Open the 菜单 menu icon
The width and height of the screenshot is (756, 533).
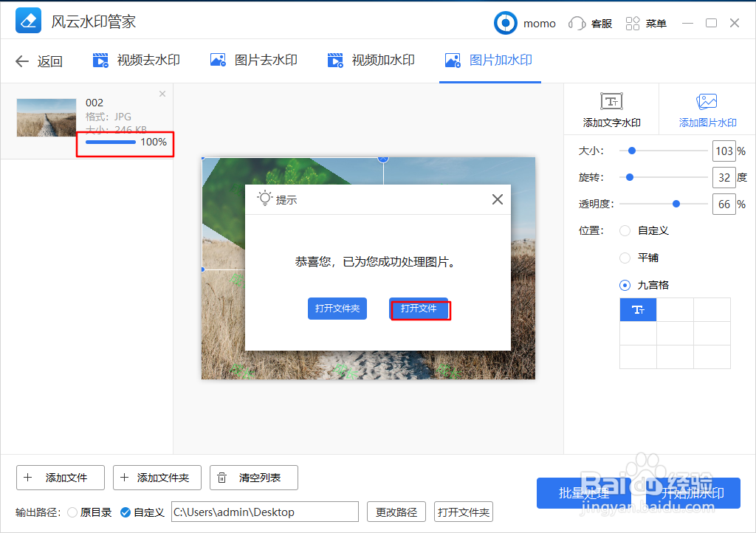point(632,23)
